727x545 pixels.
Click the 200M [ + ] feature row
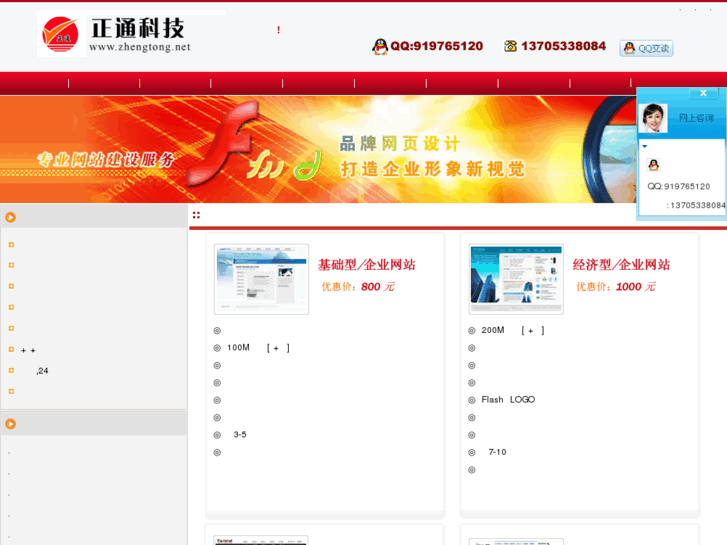click(x=513, y=330)
